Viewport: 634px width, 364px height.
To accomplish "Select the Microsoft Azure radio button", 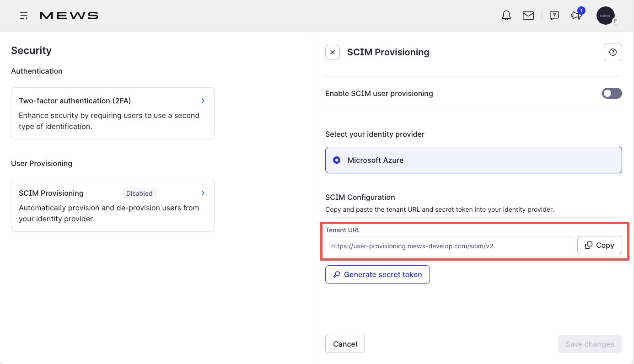I will [x=337, y=160].
